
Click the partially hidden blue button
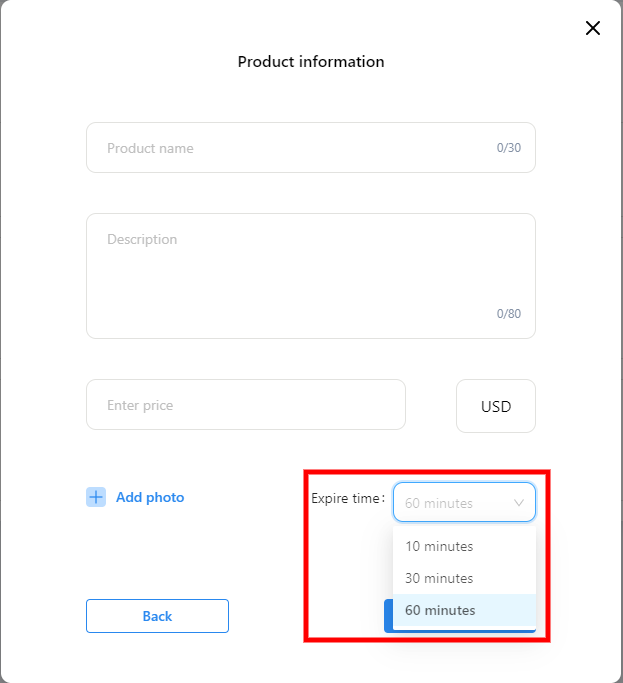click(389, 616)
